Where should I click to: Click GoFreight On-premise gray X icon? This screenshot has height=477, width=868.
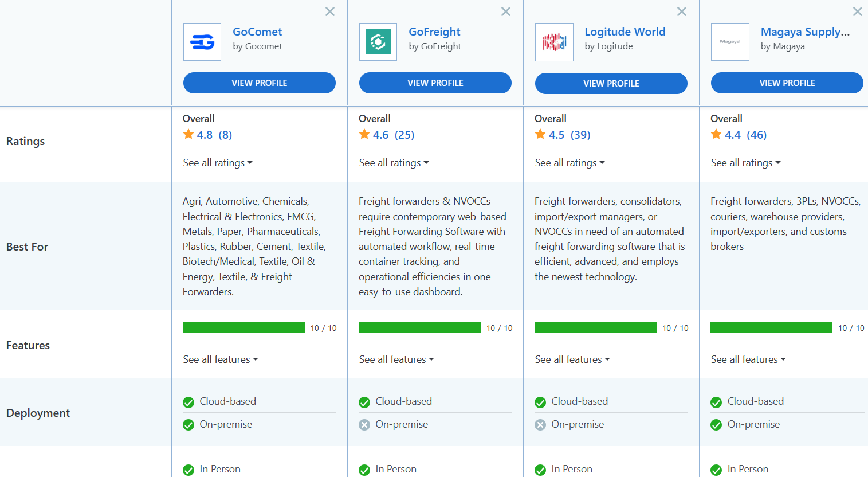364,425
